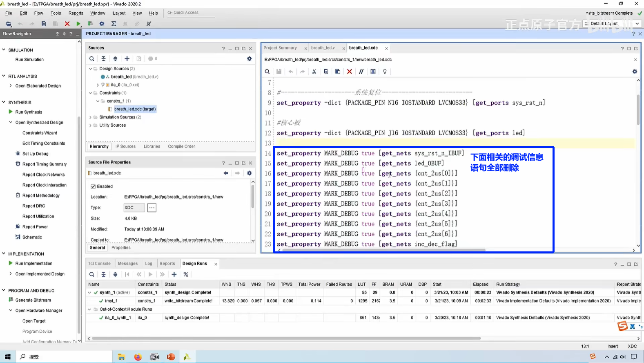Screen dimensions: 644x363
Task: Click Run Simulation
Action: [x=29, y=60]
